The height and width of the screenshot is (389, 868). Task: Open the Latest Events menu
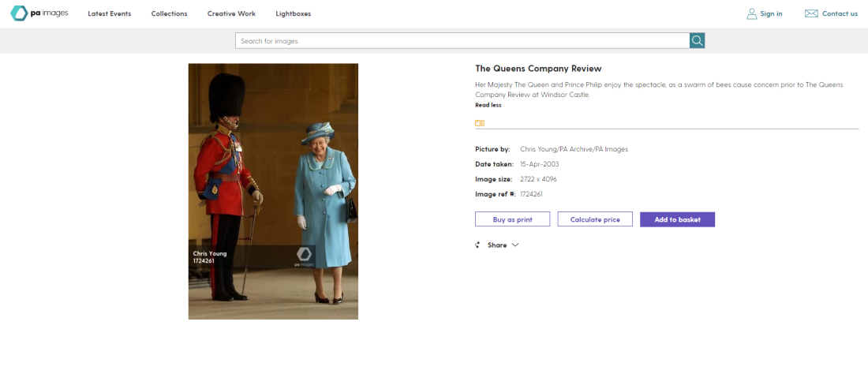point(110,14)
